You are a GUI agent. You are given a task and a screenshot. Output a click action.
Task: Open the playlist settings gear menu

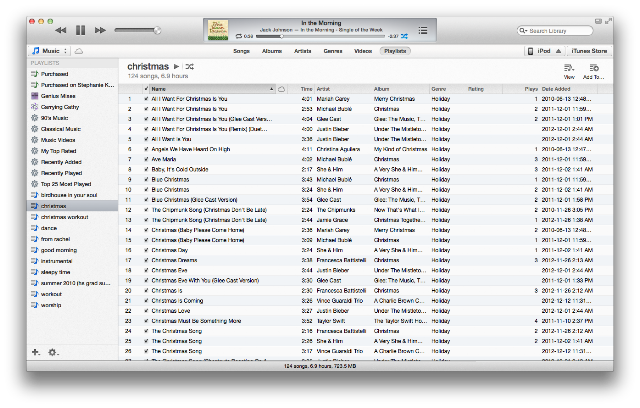pyautogui.click(x=53, y=352)
